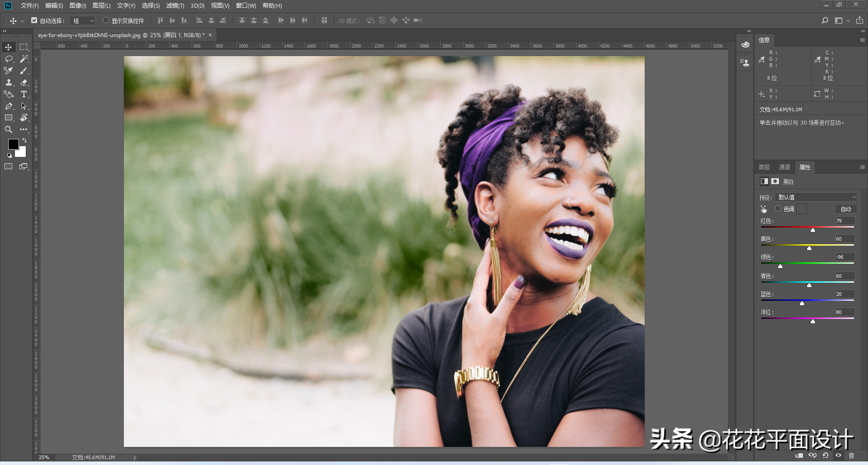Click the Magentas slider track
This screenshot has height=465, width=868.
click(x=807, y=318)
